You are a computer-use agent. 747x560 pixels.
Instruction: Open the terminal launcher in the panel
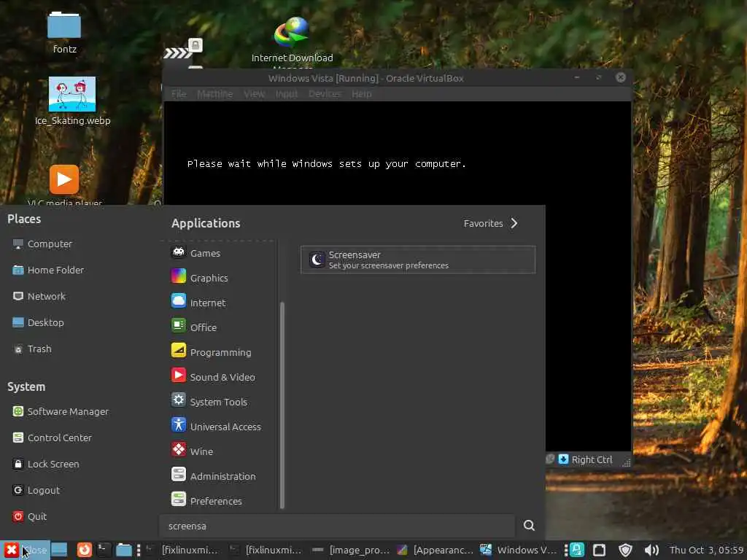point(104,550)
